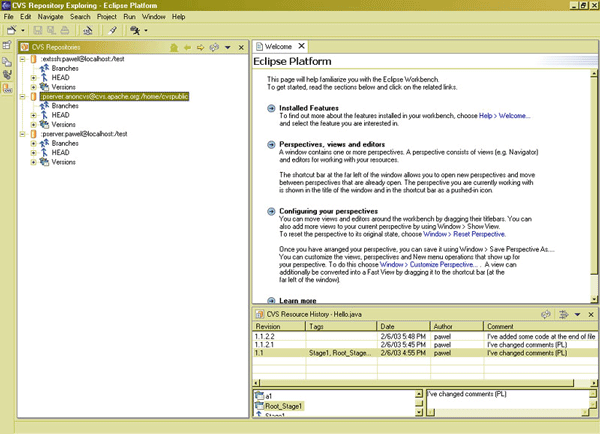Click the Back arrow in CVS Repositories
The image size is (600, 434).
coord(187,47)
